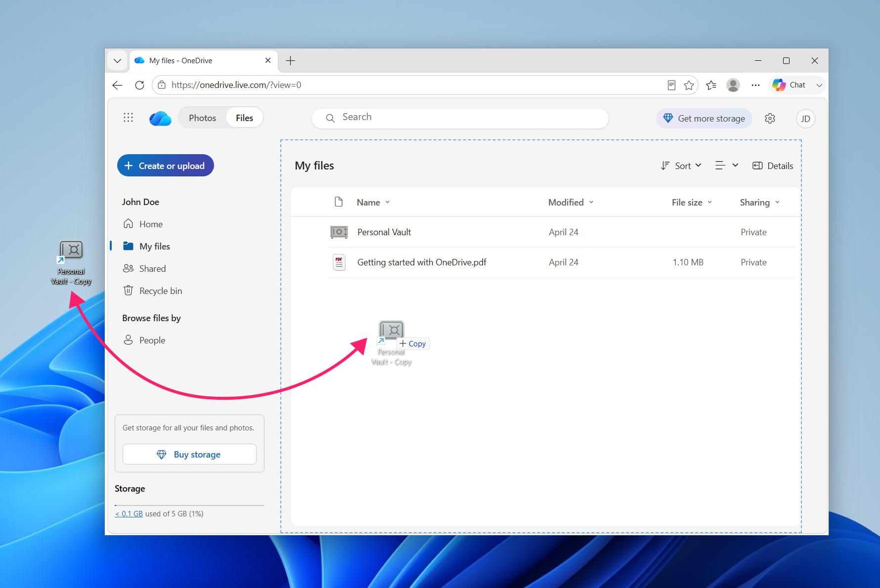This screenshot has width=880, height=588.
Task: Switch to the Files tab
Action: point(244,118)
